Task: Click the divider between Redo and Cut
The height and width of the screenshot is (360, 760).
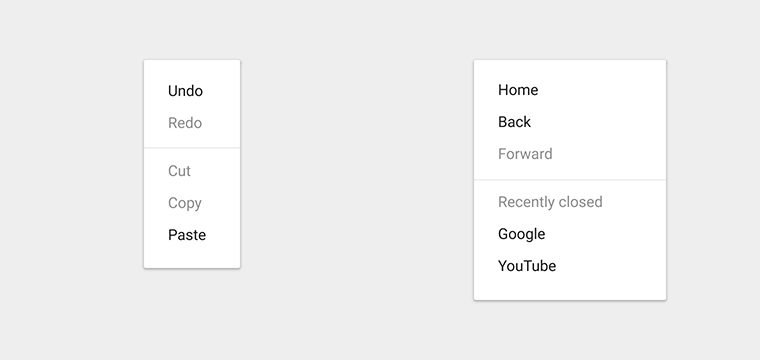Action: tap(192, 147)
